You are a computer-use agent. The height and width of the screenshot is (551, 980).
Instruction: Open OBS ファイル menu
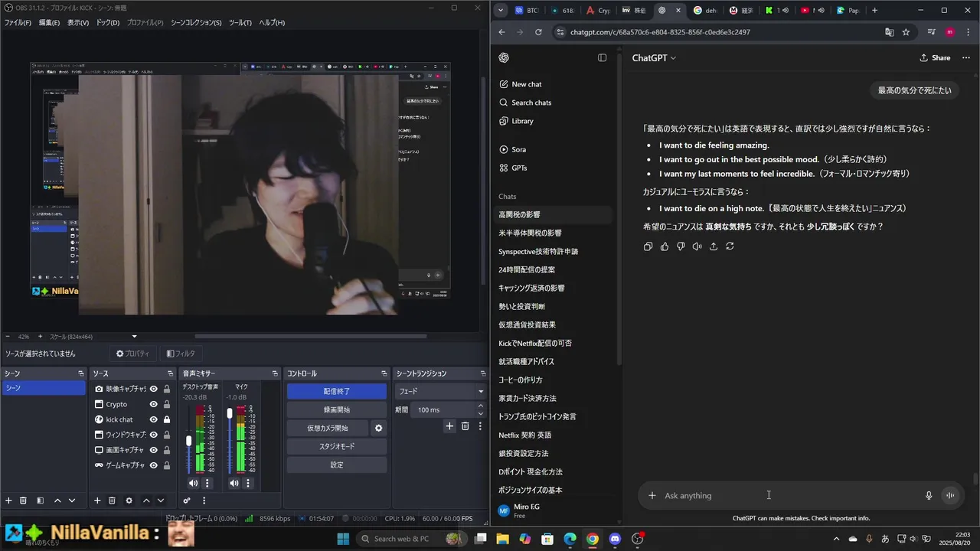[18, 23]
